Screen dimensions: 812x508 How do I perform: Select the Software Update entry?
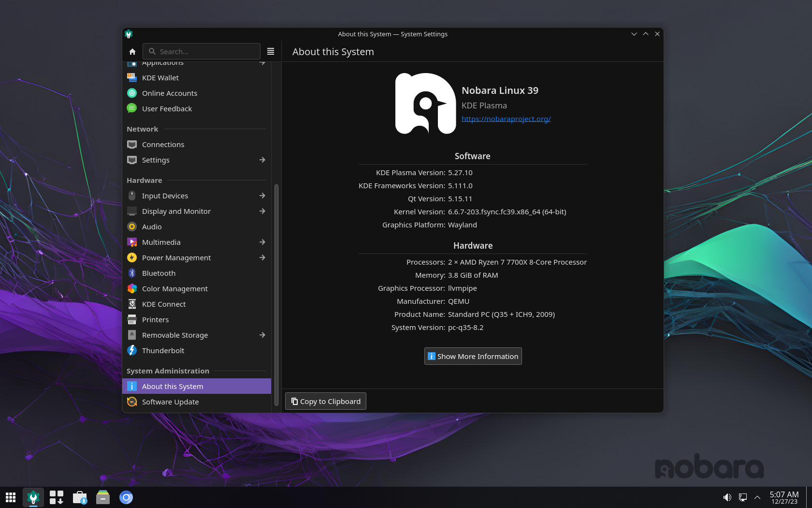click(197, 402)
